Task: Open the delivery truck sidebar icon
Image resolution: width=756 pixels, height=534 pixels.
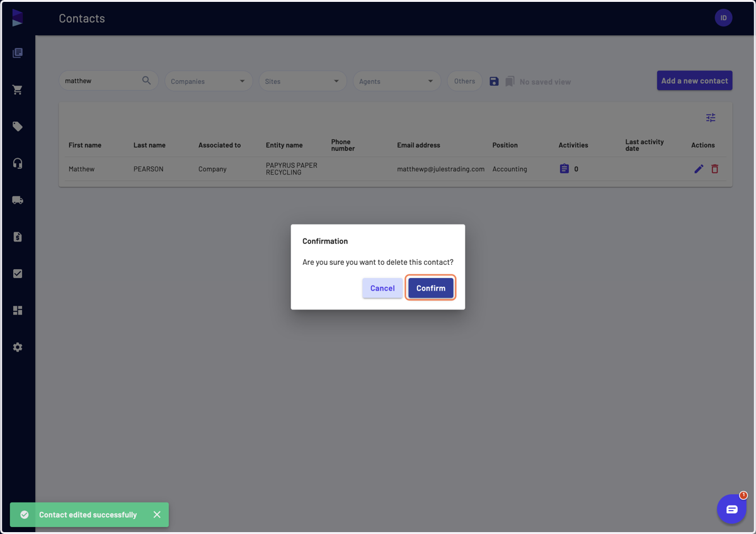Action: tap(18, 200)
